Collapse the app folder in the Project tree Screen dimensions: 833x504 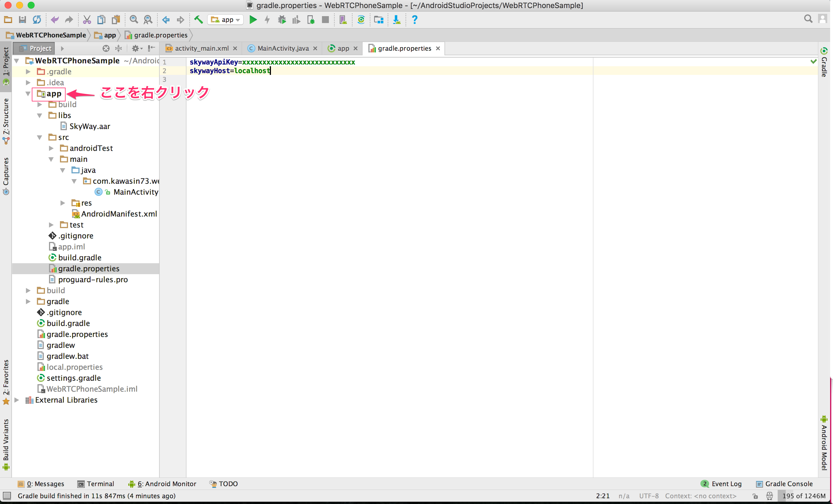[28, 94]
